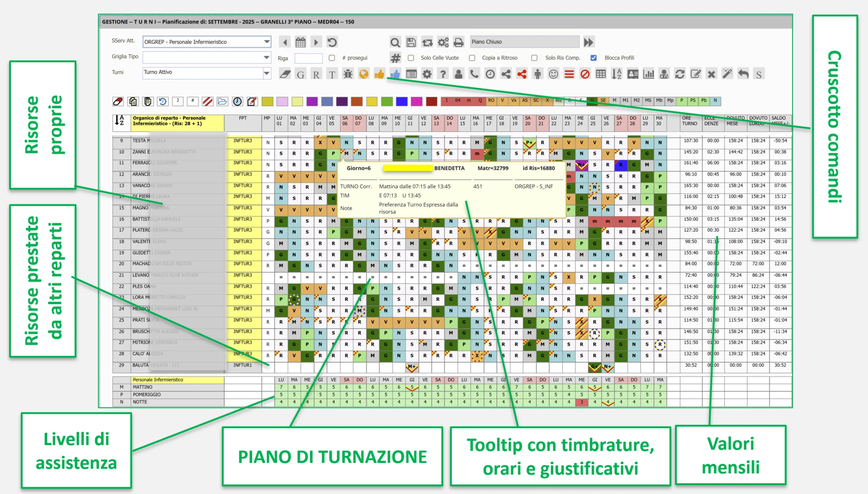Click the 'R' letter button in the toolbar
The height and width of the screenshot is (494, 868).
(316, 75)
